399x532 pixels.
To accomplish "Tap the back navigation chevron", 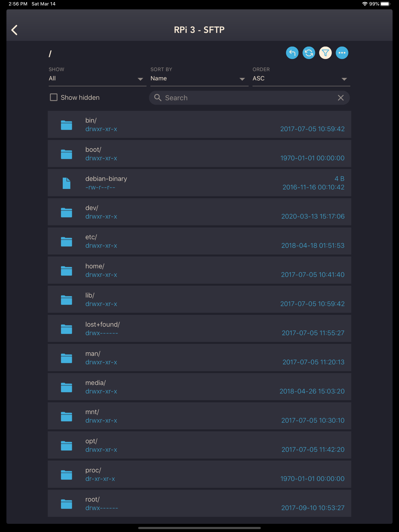I will (x=14, y=30).
